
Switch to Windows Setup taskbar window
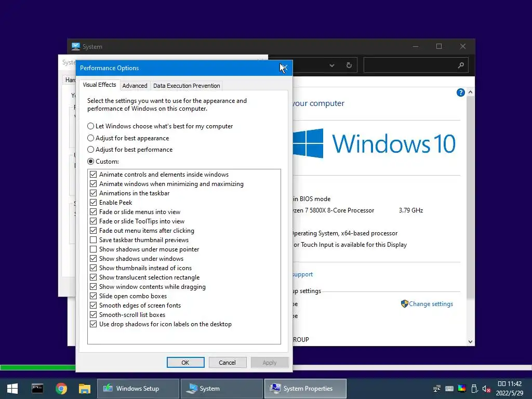(138, 389)
